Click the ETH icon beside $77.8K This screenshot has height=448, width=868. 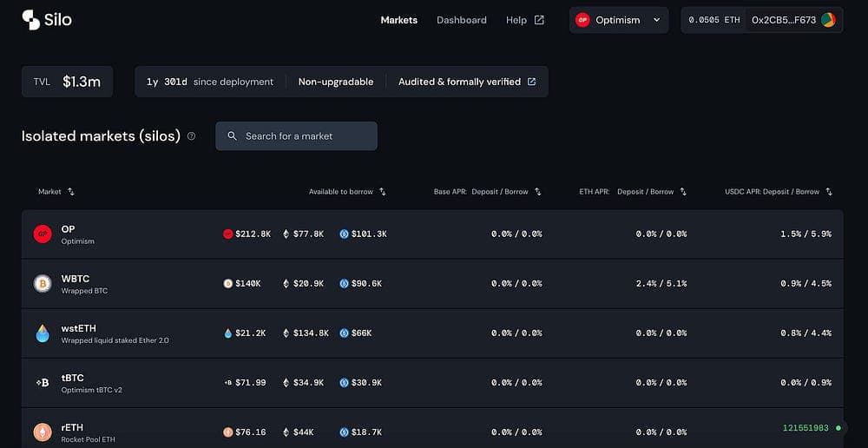(286, 234)
